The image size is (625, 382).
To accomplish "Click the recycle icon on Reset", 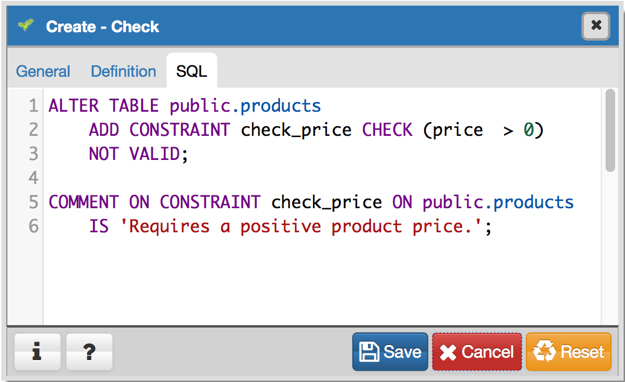I will coord(544,351).
